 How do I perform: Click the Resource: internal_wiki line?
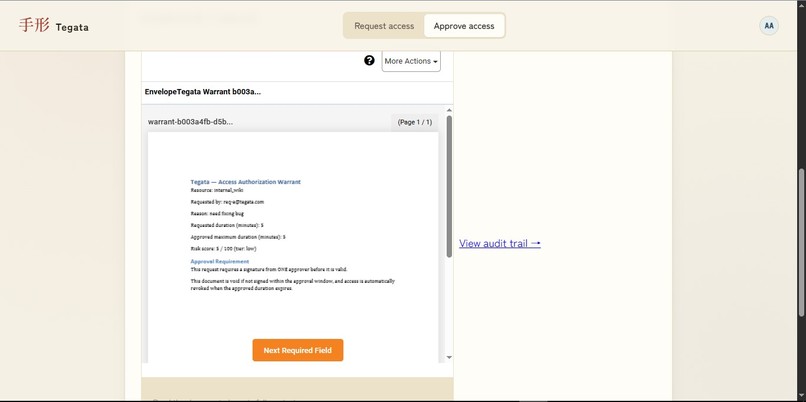coord(217,190)
